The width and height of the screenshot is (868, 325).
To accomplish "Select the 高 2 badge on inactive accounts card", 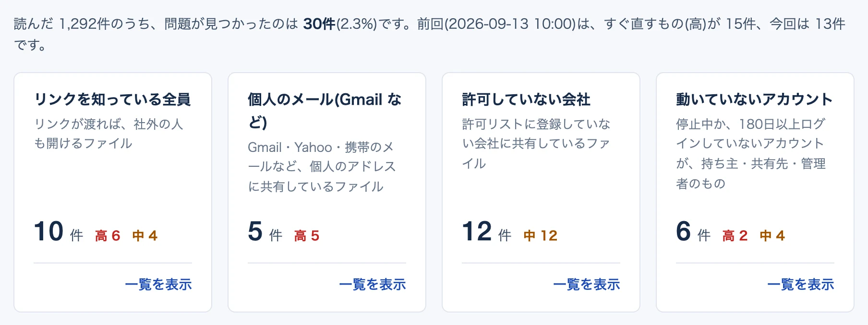I will tap(735, 236).
